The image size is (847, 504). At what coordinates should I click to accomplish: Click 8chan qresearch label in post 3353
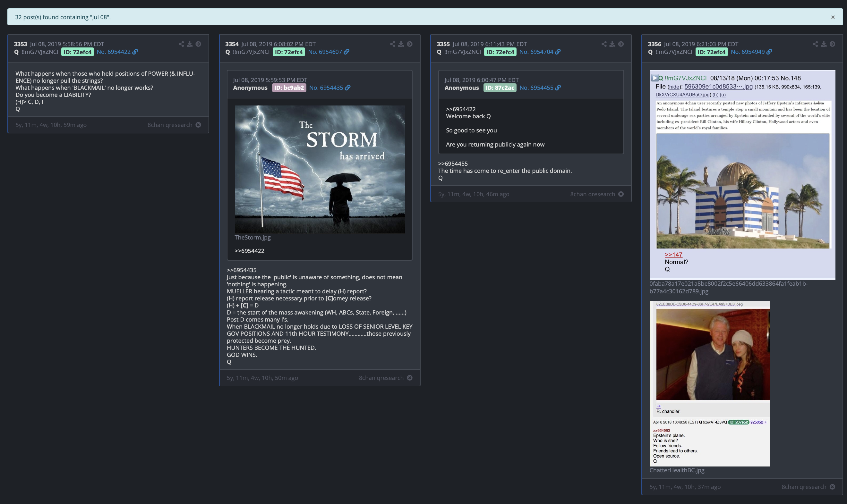click(x=170, y=125)
